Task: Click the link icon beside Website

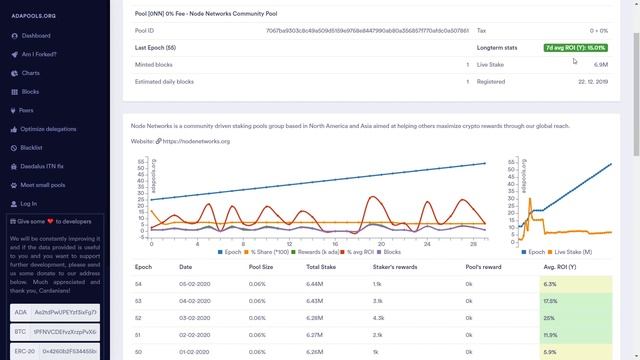Action: click(x=158, y=141)
